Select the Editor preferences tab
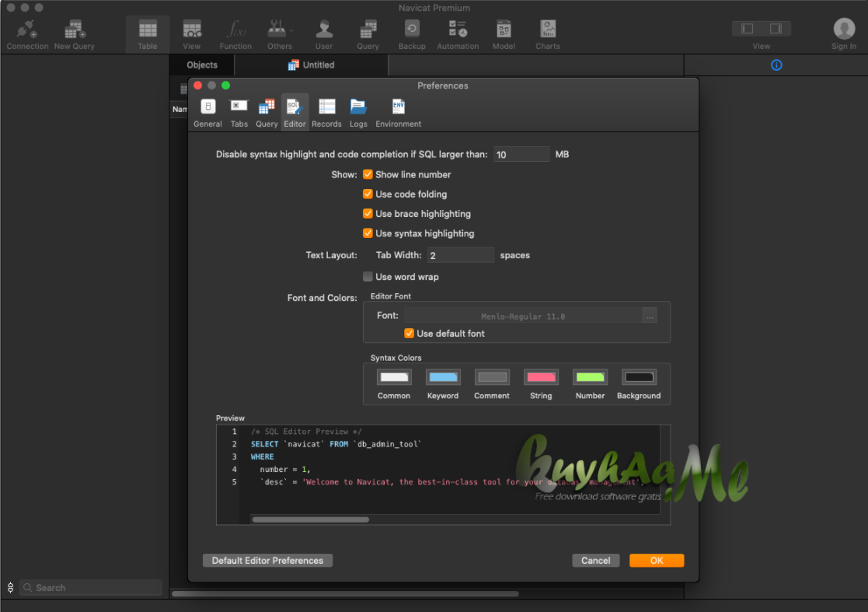The height and width of the screenshot is (612, 868). (295, 113)
